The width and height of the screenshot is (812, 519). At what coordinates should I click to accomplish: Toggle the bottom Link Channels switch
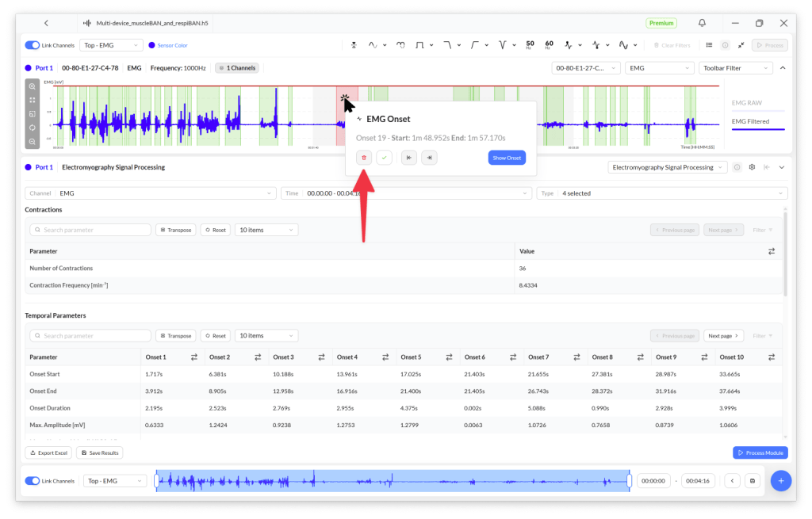point(32,481)
